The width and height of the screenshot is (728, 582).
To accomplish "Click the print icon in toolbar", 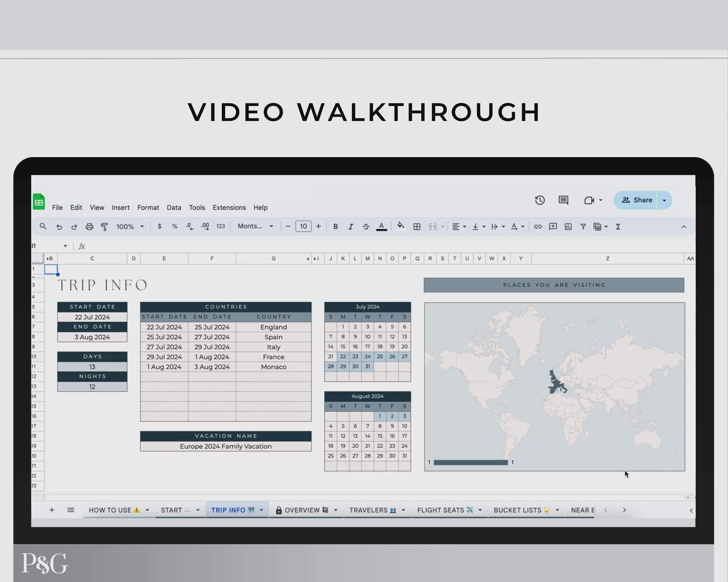I will (89, 227).
